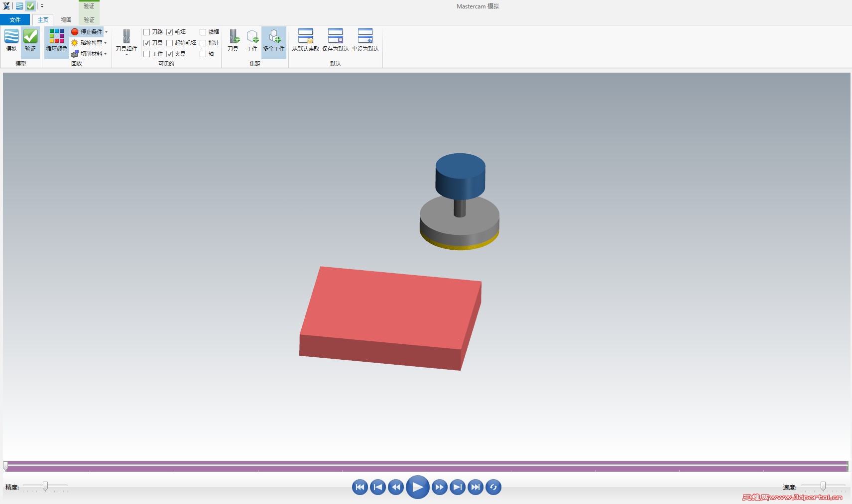Click the rewind playback button
The height and width of the screenshot is (504, 852).
396,487
